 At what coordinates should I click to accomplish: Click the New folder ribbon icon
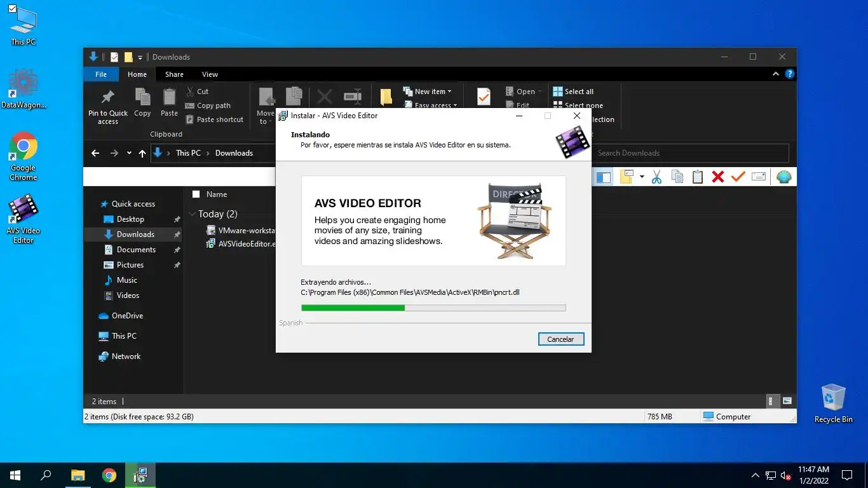tap(386, 97)
